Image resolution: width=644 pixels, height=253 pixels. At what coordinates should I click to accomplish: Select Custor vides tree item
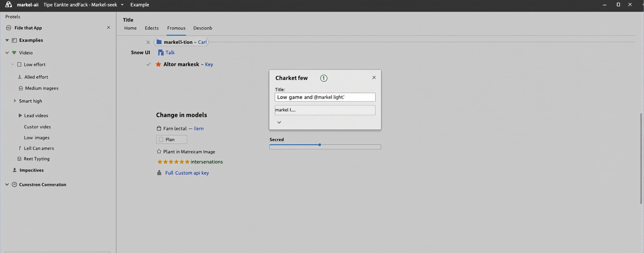pos(37,127)
